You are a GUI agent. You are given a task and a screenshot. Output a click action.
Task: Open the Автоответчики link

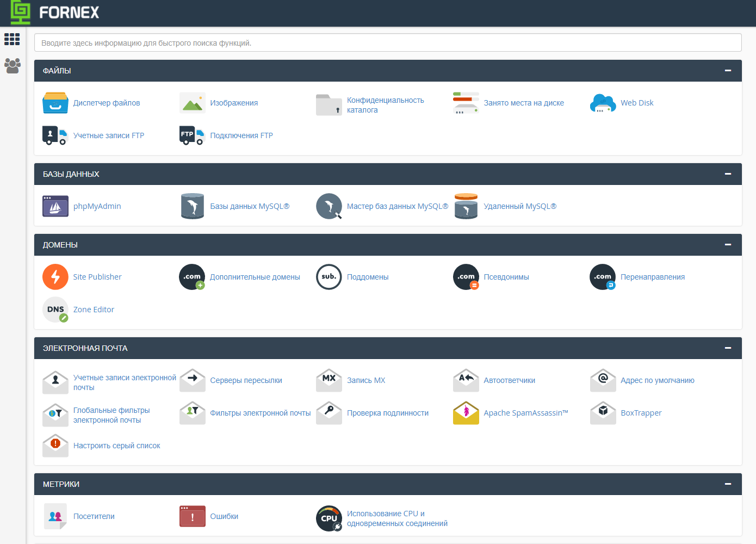[509, 380]
